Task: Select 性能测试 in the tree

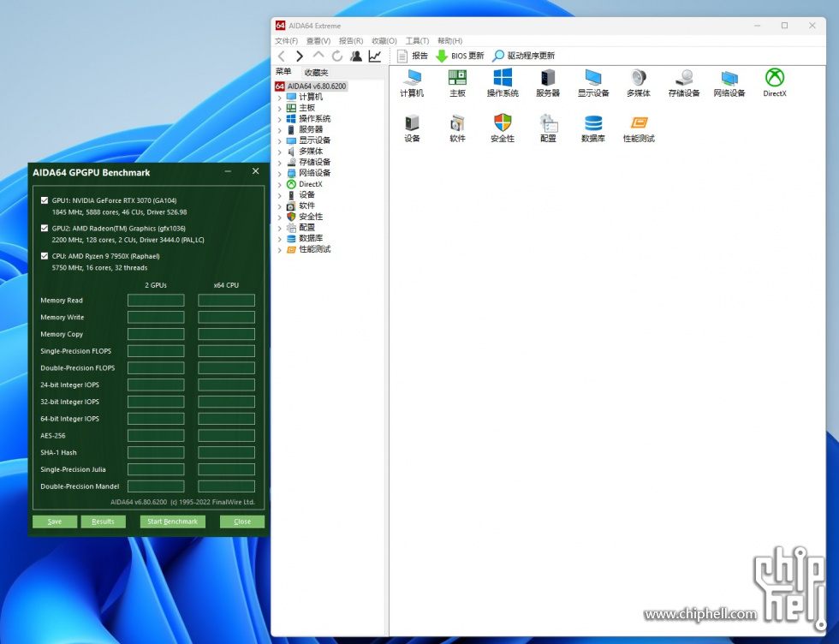Action: 315,249
